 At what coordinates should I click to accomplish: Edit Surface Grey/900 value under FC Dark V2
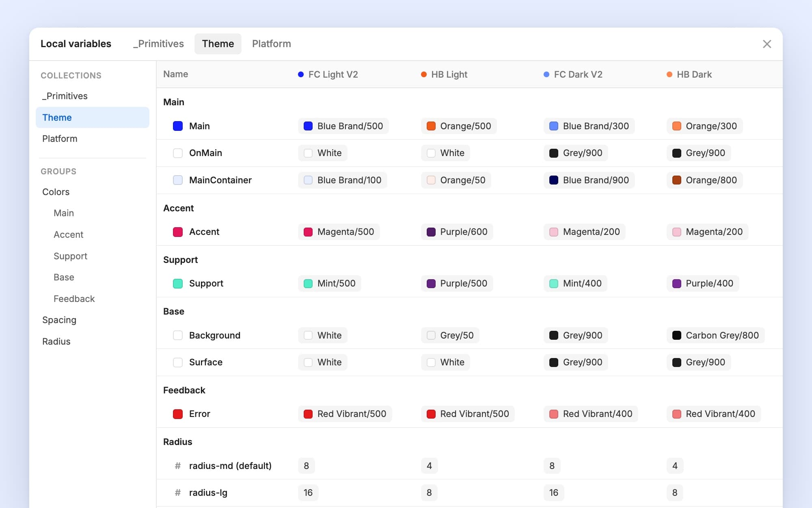click(x=576, y=362)
